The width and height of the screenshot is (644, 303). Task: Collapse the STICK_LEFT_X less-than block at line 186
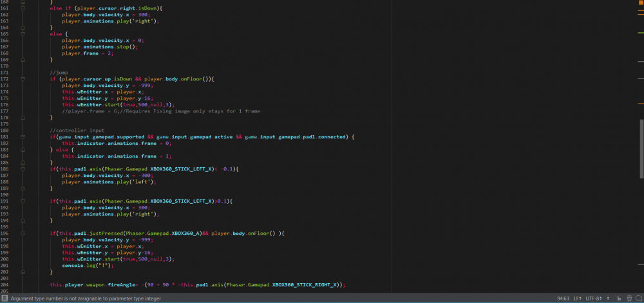[23, 169]
